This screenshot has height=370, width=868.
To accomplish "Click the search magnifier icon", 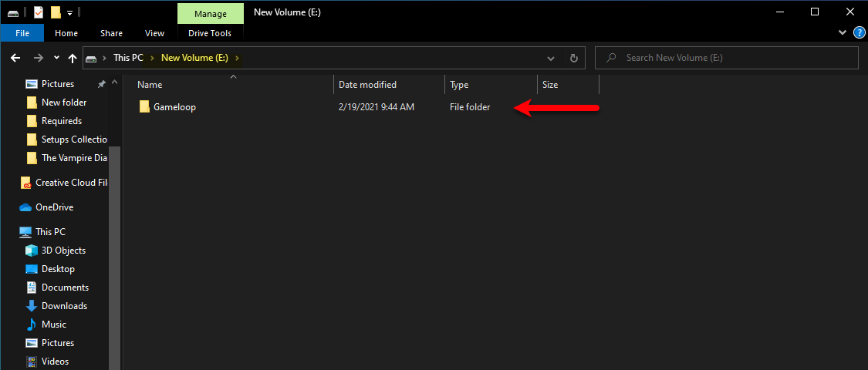I will [x=611, y=58].
